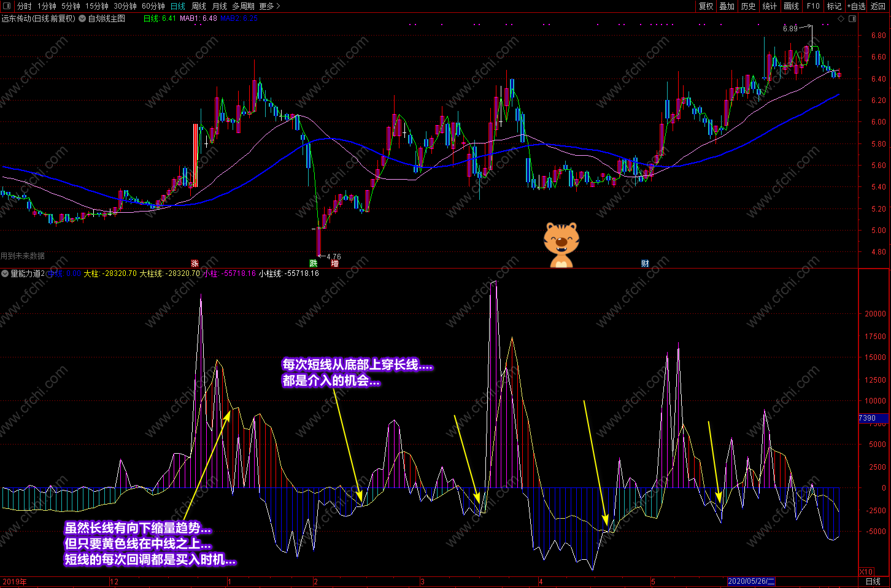Open dropdown next to 自划线主图

tap(82, 18)
